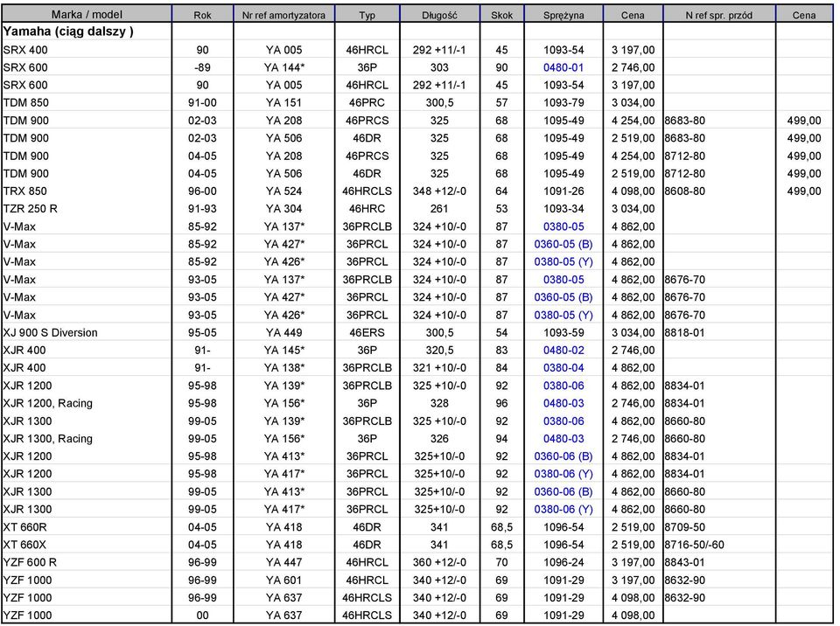This screenshot has height=626, width=840.
Task: Click the length value '261'
Action: tap(439, 209)
